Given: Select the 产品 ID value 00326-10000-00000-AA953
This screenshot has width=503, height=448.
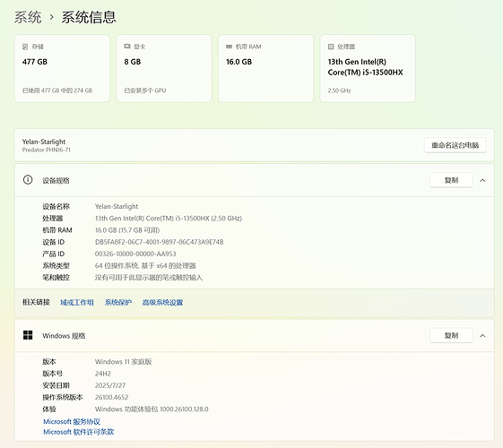Looking at the screenshot, I should 135,254.
